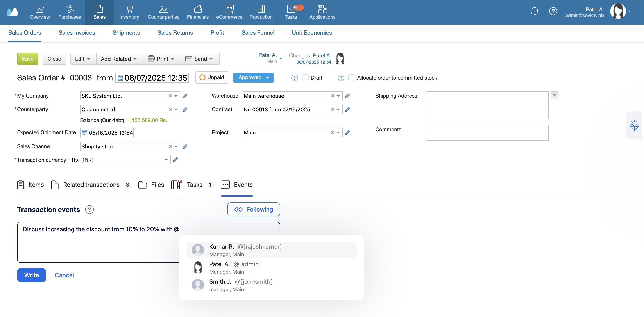Click the app logo in top-left corner
644x317 pixels.
click(13, 12)
